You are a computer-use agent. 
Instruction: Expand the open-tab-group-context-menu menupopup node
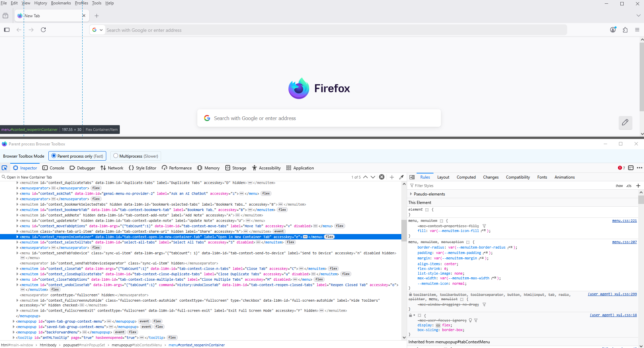point(14,321)
